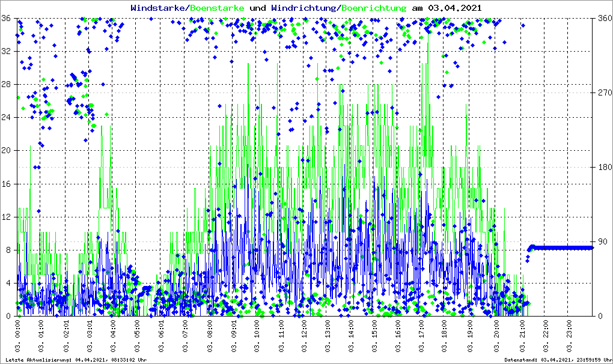Click the blue "Windstarke" word in title
This screenshot has width=613, height=364.
[x=159, y=8]
